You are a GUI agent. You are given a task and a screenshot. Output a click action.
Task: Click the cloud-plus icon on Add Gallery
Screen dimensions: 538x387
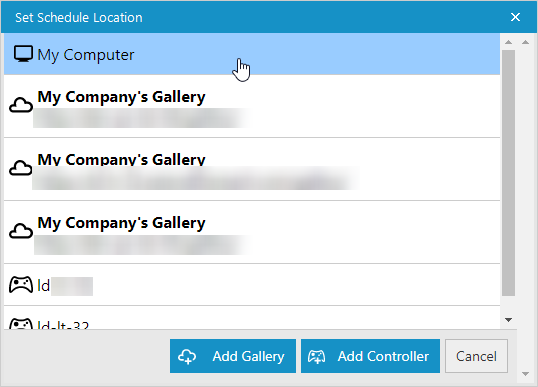point(187,356)
